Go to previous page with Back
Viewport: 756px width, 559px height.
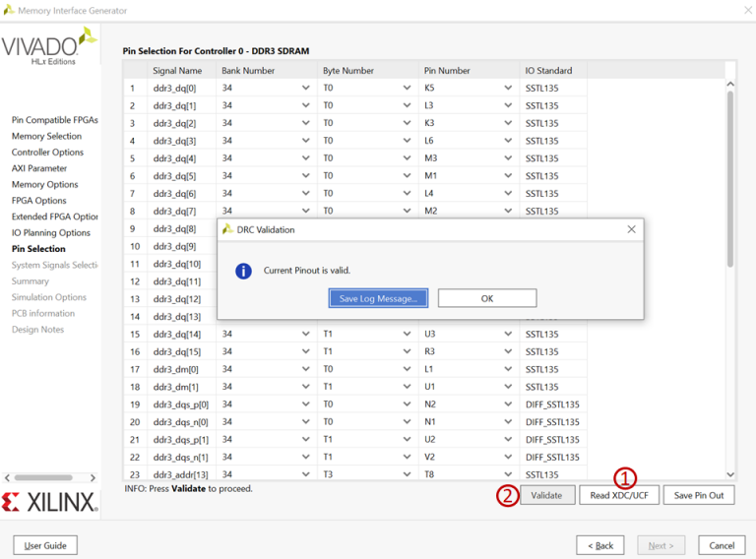599,545
